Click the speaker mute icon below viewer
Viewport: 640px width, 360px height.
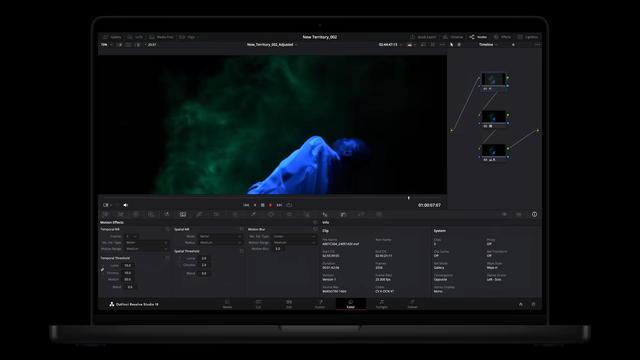pos(126,205)
